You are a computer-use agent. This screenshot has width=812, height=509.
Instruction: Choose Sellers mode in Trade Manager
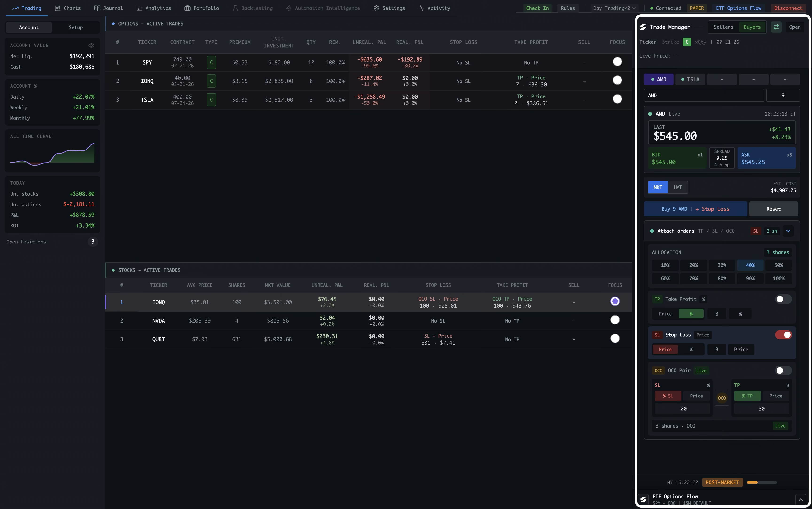pos(723,27)
